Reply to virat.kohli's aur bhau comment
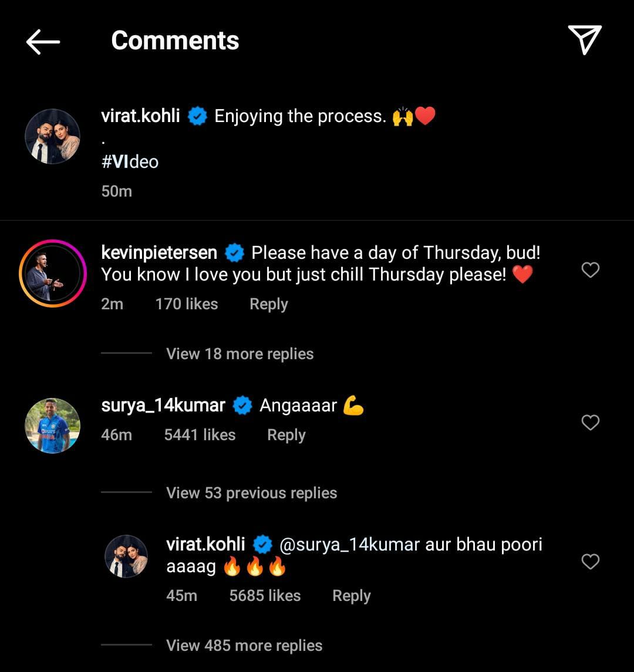The width and height of the screenshot is (634, 672). pyautogui.click(x=351, y=596)
